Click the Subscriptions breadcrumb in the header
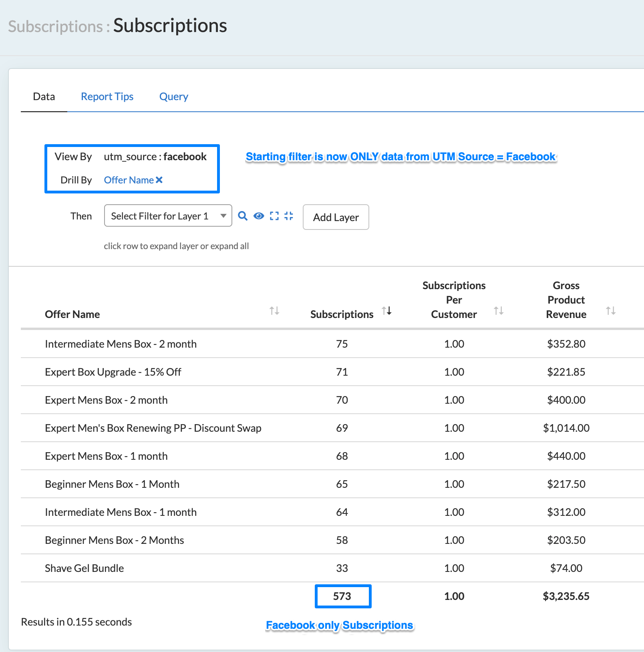 (55, 26)
